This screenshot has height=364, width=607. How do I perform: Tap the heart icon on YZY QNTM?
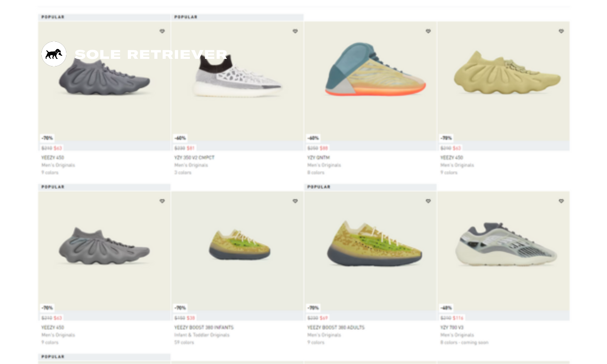428,31
